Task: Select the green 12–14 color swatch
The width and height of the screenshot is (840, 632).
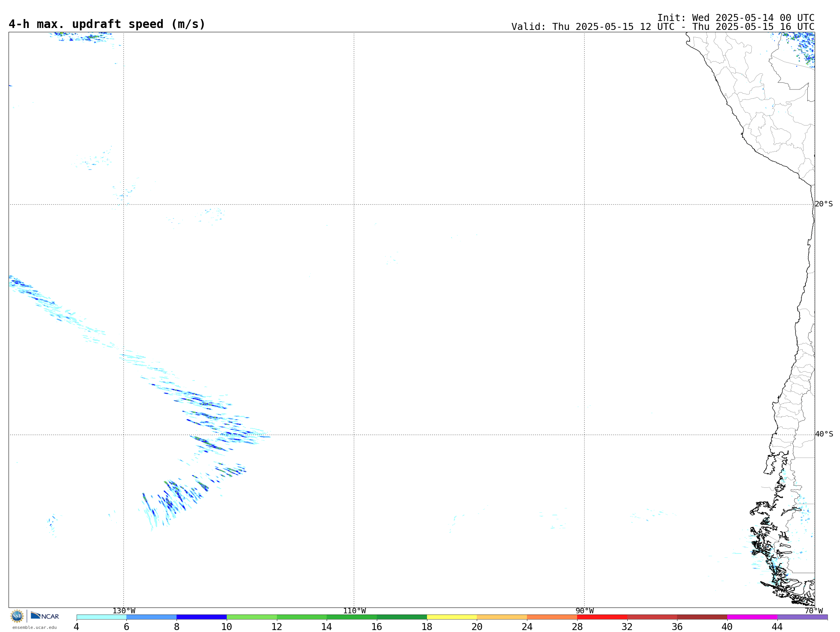Action: [302, 617]
